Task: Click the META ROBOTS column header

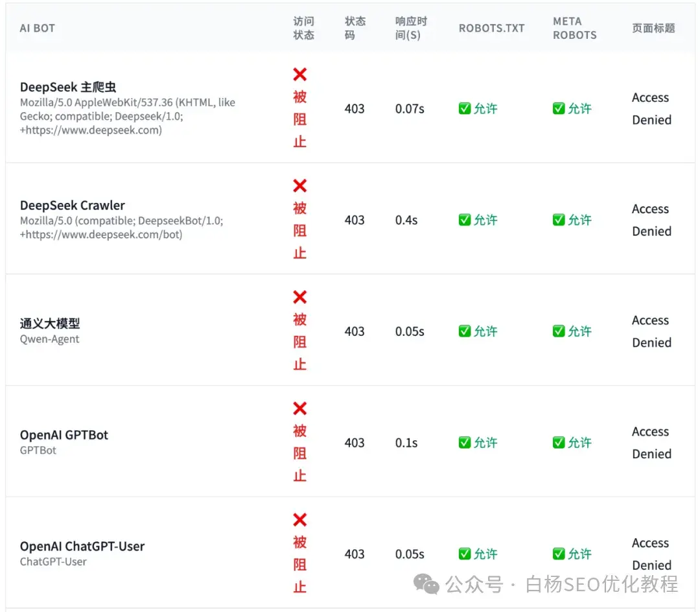Action: (574, 28)
